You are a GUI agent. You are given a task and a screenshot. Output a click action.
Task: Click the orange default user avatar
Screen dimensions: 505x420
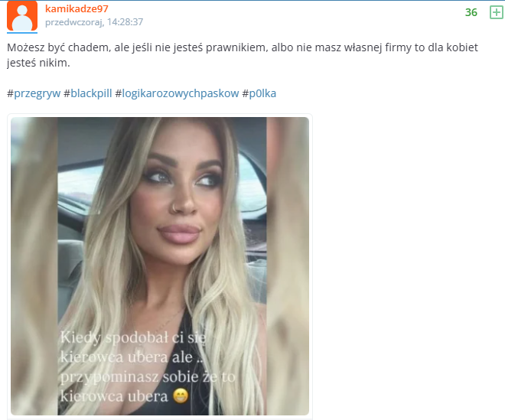tap(22, 16)
